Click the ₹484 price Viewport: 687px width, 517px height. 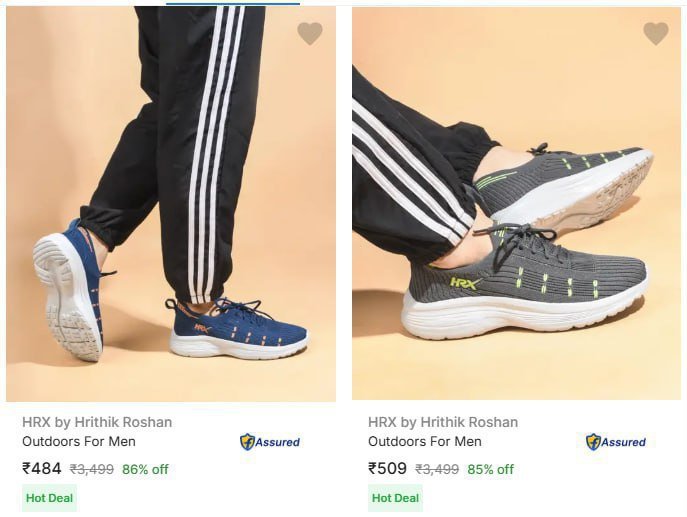(42, 468)
